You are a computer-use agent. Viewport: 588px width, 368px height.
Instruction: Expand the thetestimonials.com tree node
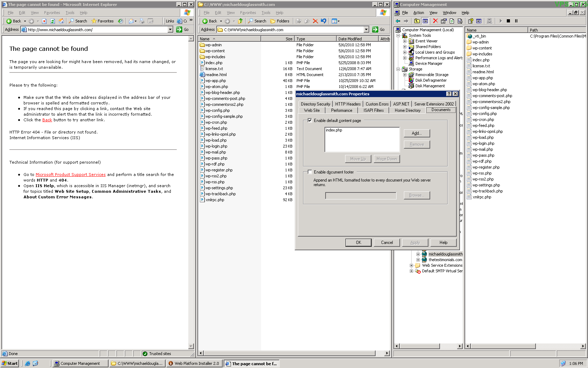click(418, 260)
